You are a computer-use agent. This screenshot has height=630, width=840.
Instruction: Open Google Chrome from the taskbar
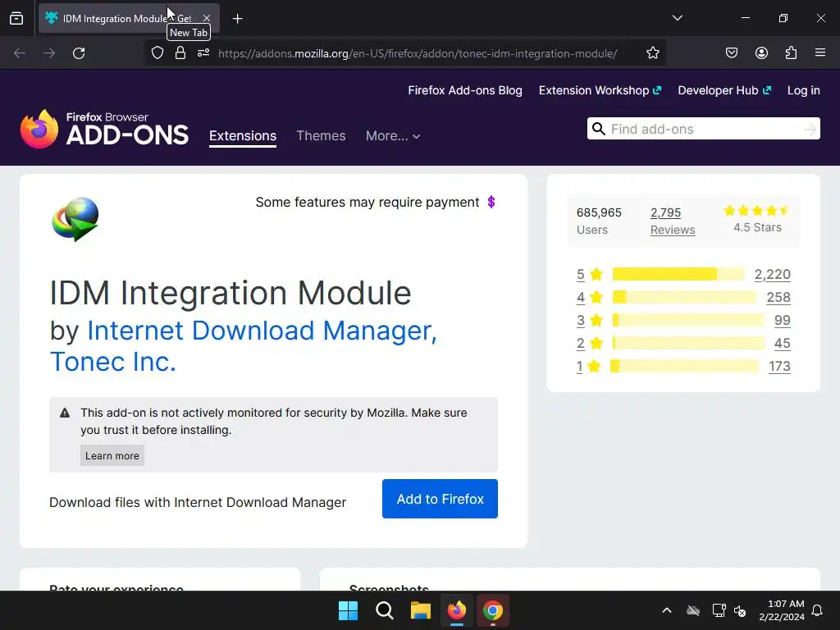(492, 610)
